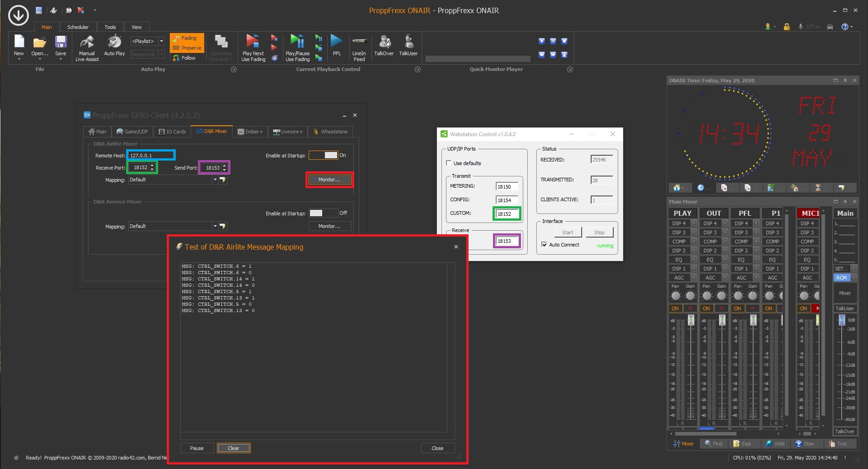868x469 pixels.
Task: Open the LineIn Feed tool
Action: (359, 42)
